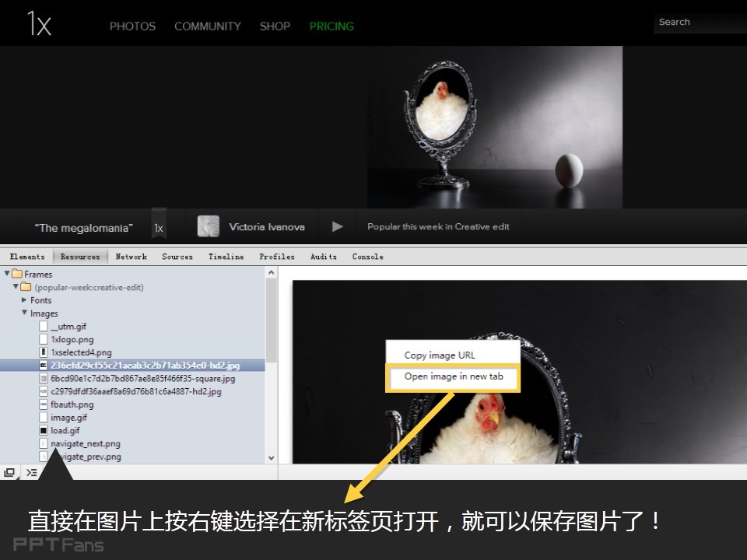Click the Search input field
This screenshot has height=560, width=747.
click(x=700, y=22)
